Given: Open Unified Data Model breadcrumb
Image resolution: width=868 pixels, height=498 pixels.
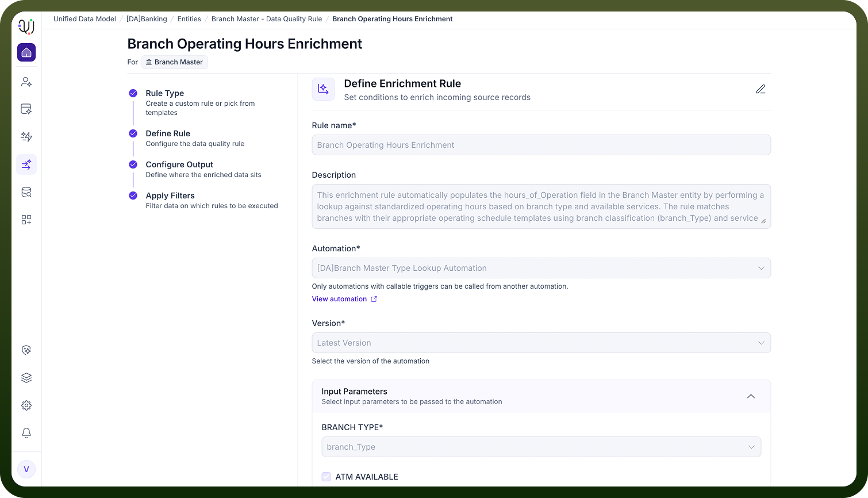Looking at the screenshot, I should pos(85,19).
